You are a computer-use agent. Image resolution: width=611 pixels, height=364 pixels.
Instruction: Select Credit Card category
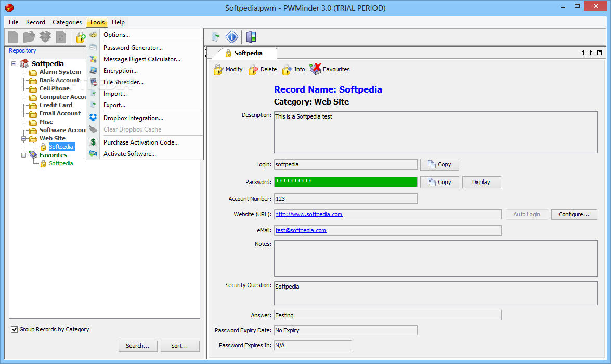[x=56, y=105]
